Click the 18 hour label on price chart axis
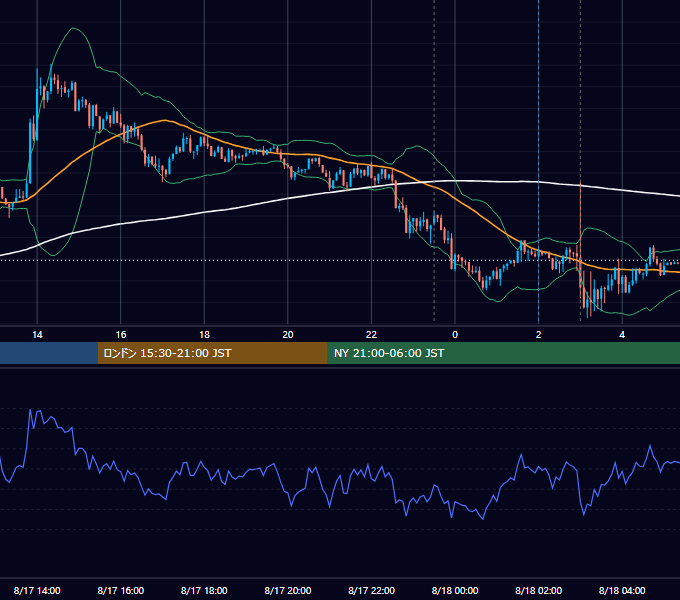Image resolution: width=680 pixels, height=600 pixels. [204, 335]
